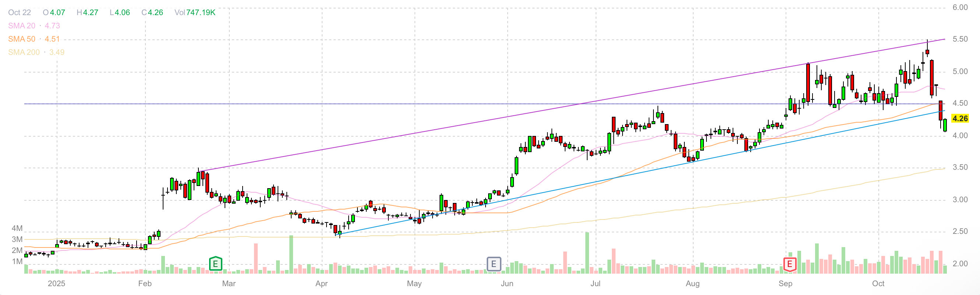Select the SMA 20 legend label
The image size is (980, 295).
coord(22,26)
